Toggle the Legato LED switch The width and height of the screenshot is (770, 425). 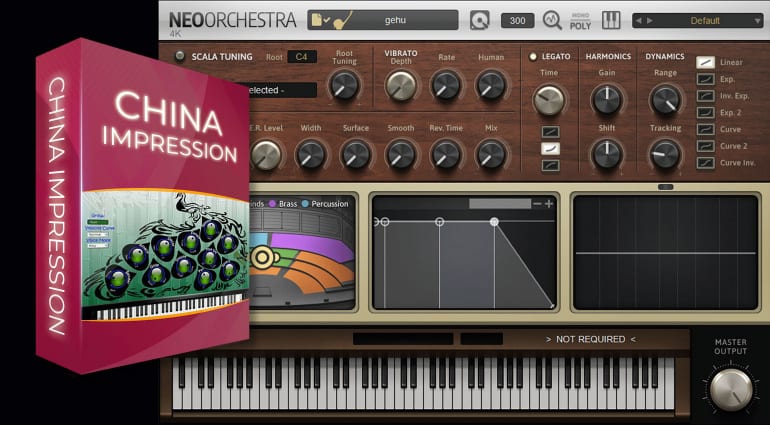tap(533, 57)
